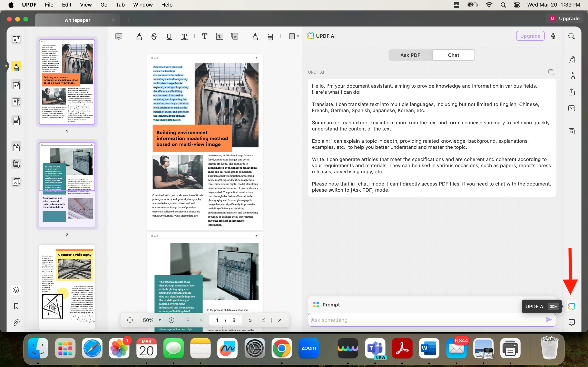Screen dimensions: 588x367
Task: Expand the shape tool dropdown arrow
Action: (298, 36)
